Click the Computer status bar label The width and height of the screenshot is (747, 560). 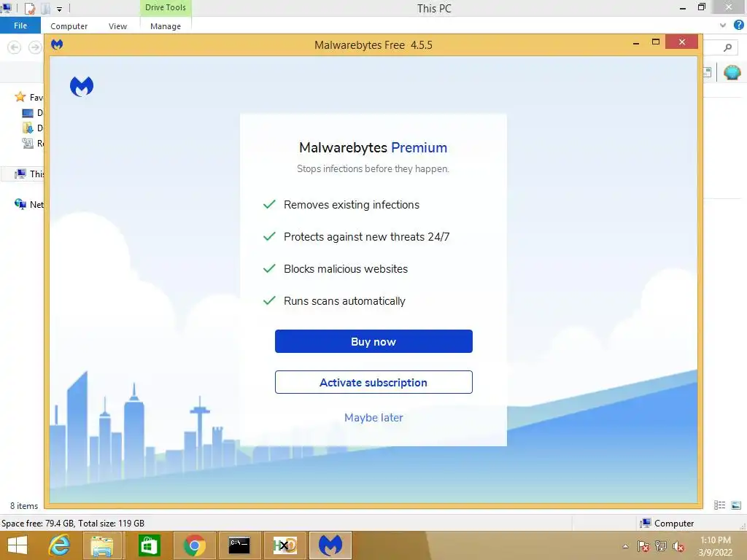pos(673,524)
